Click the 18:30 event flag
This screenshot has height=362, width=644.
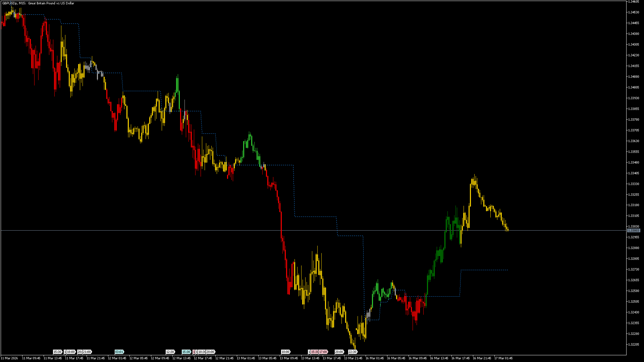tap(202, 352)
